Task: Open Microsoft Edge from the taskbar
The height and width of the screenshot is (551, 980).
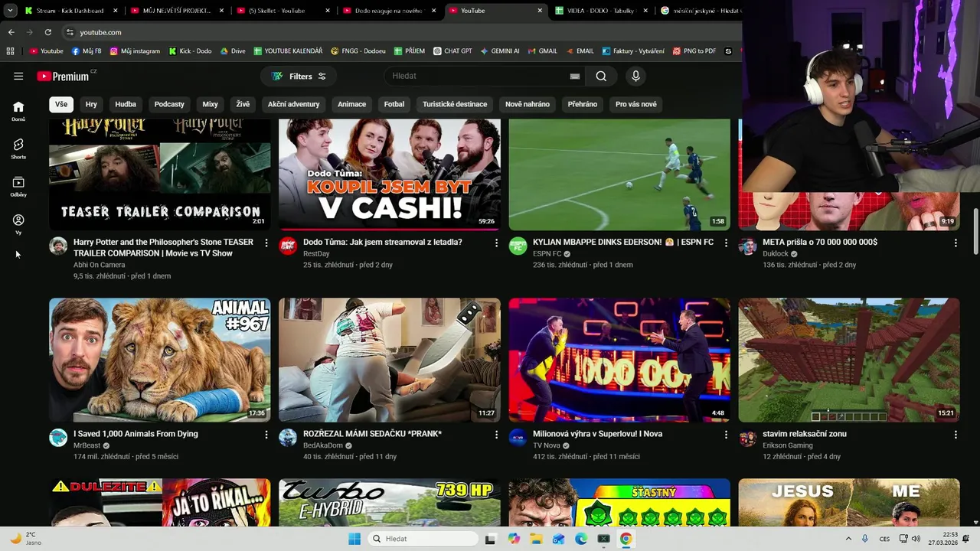Action: click(581, 539)
